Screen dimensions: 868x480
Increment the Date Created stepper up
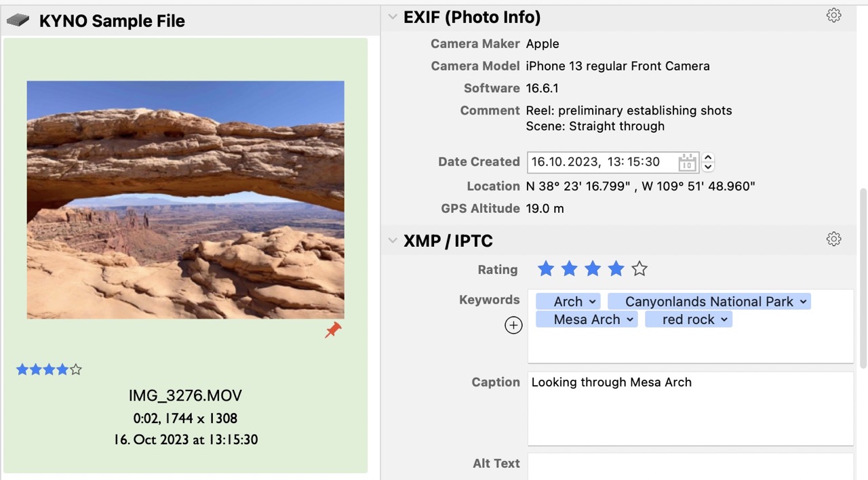[x=709, y=158]
